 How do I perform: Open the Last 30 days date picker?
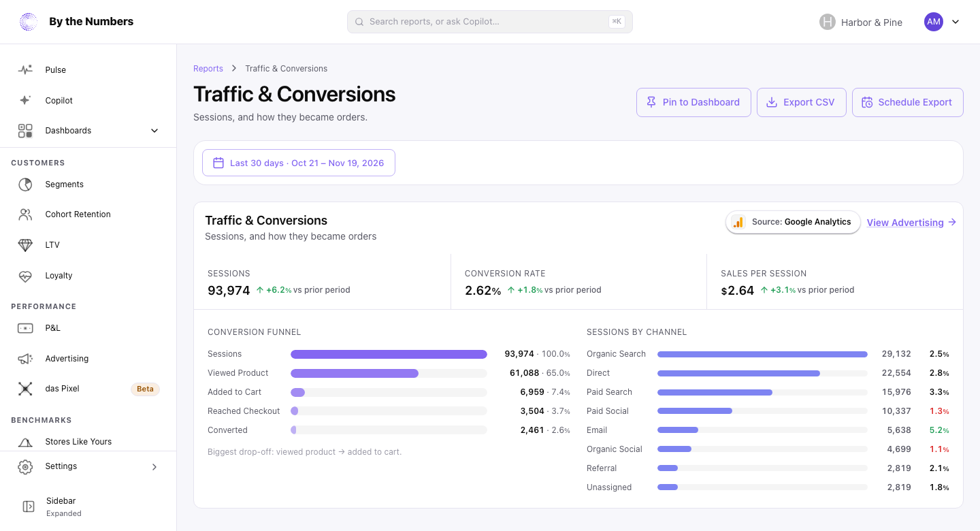[299, 163]
